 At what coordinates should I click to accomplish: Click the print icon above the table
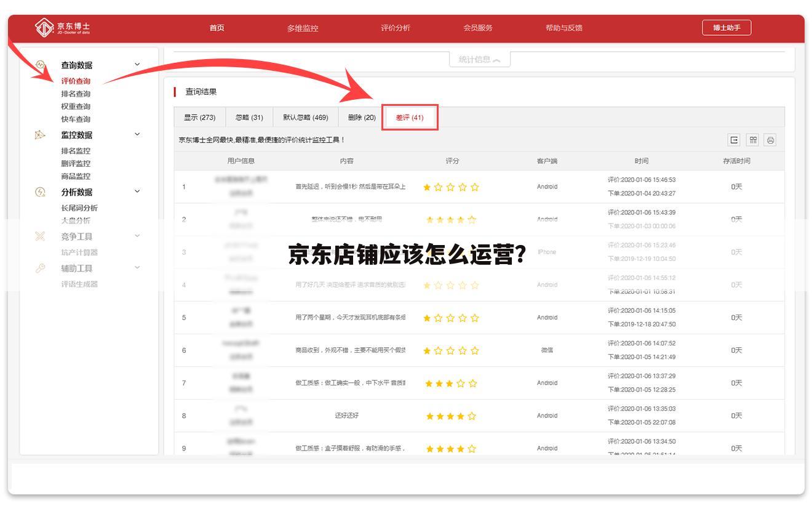(770, 140)
